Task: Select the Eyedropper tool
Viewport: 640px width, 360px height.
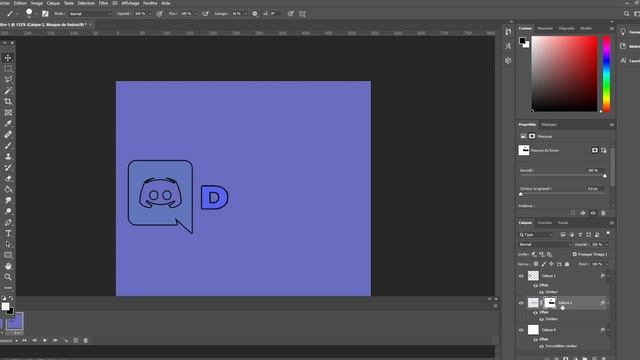Action: [8, 124]
